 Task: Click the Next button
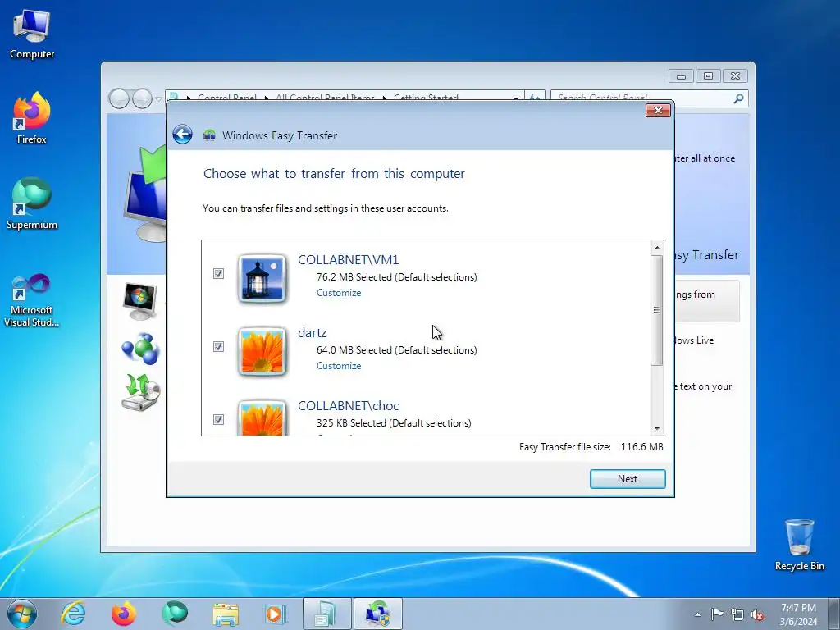(x=628, y=479)
